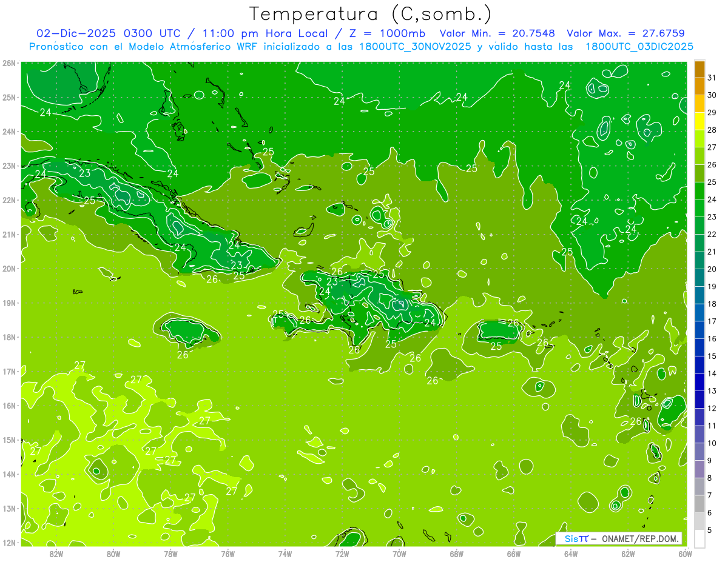The image size is (728, 562).
Task: Click the legend value 29
Action: click(712, 113)
